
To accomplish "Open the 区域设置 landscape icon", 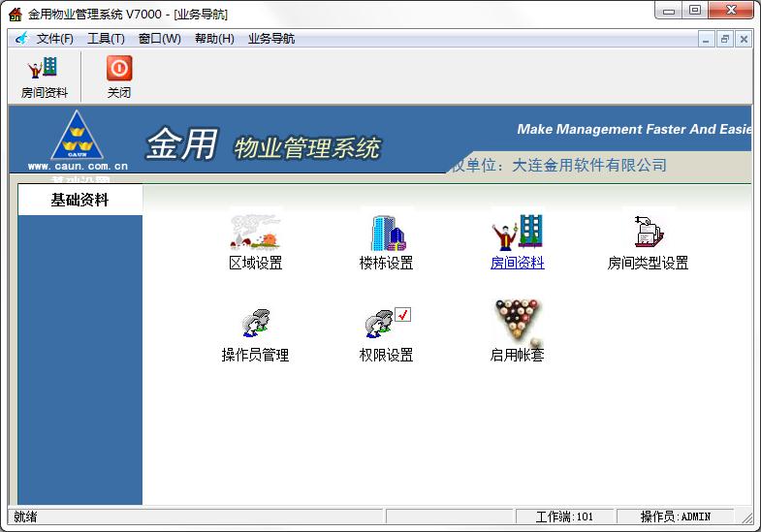I will click(x=255, y=232).
